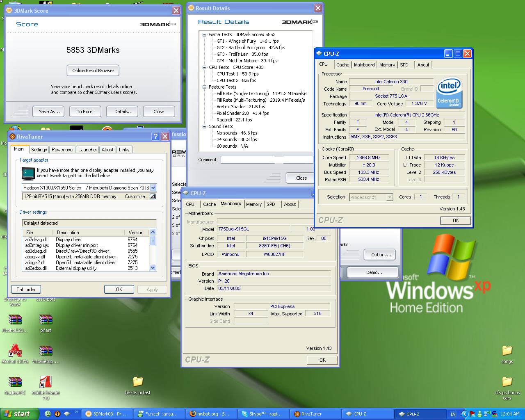Click the Version column header in driver list
The height and width of the screenshot is (420, 525).
(136, 232)
